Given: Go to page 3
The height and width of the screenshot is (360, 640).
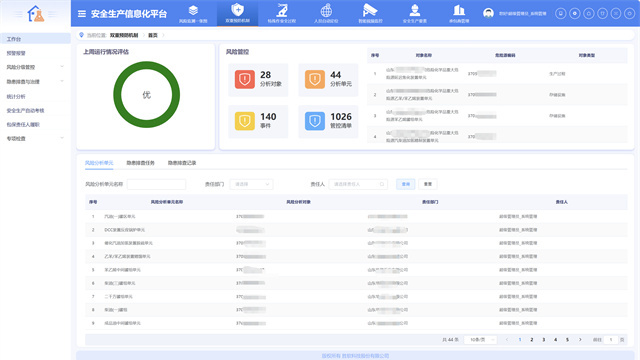Looking at the screenshot, I should click(x=544, y=340).
